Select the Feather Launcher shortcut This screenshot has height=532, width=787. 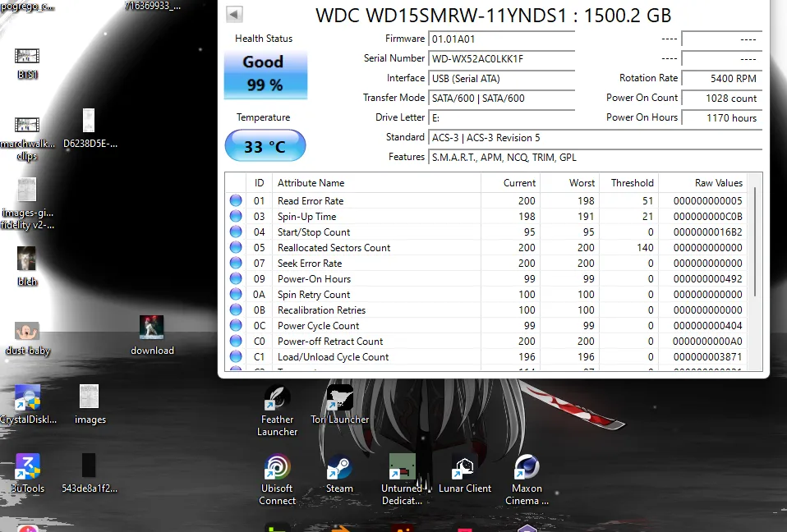[277, 410]
